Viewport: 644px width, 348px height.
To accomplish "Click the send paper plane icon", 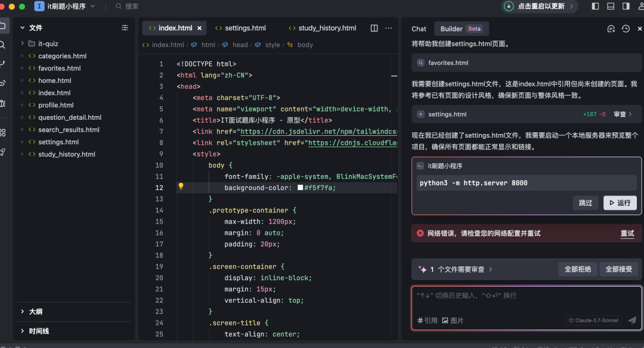I will click(x=632, y=321).
